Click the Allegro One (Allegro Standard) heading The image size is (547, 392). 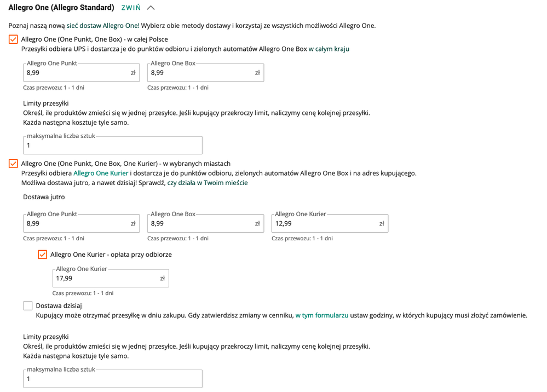point(61,8)
